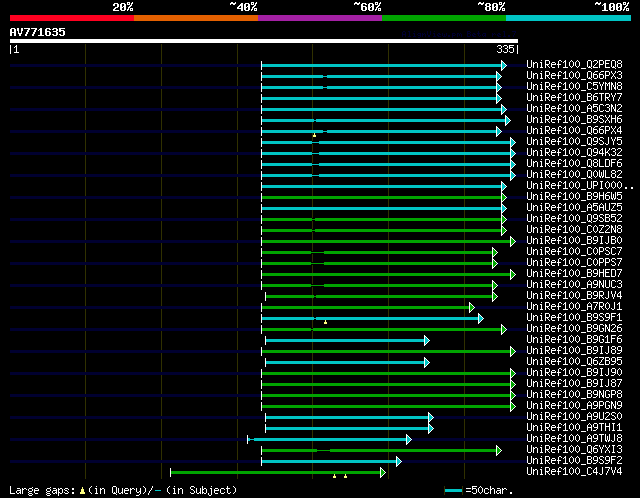Click the green ~80% legend segment
This screenshot has width=640, height=498.
(444, 18)
